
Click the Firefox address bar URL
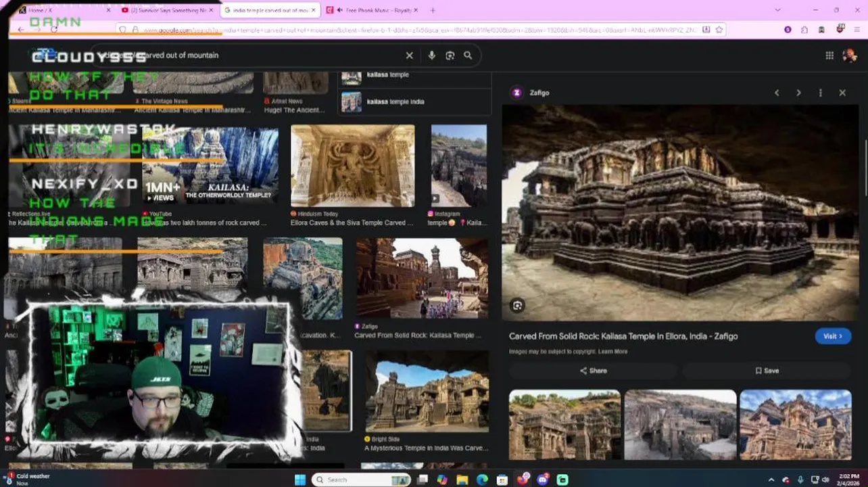[x=419, y=30]
